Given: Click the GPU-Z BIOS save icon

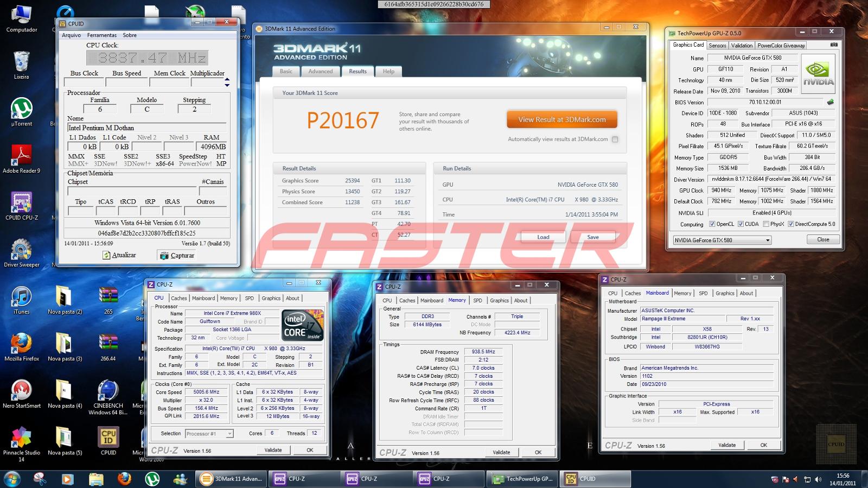Looking at the screenshot, I should coord(830,102).
